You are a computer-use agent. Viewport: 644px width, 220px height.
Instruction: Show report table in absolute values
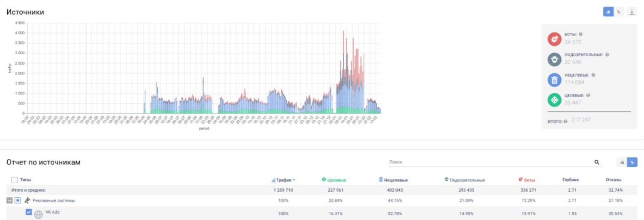[622, 162]
